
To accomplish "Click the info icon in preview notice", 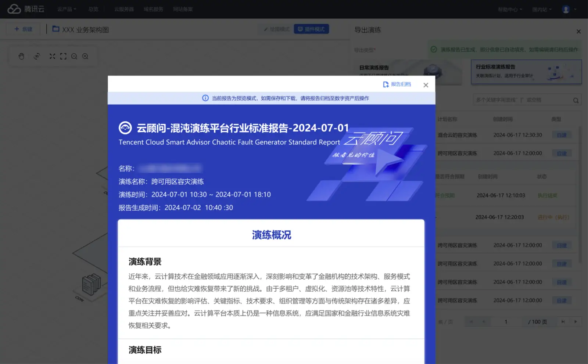I will pos(205,98).
